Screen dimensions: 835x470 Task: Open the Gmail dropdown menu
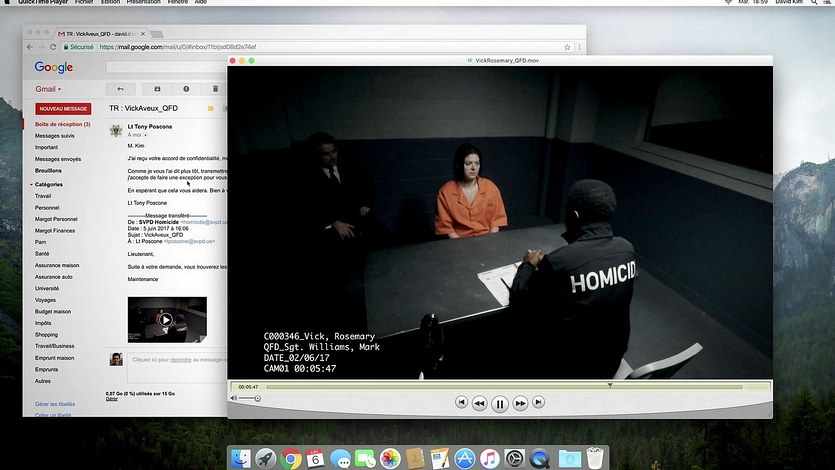pyautogui.click(x=49, y=89)
